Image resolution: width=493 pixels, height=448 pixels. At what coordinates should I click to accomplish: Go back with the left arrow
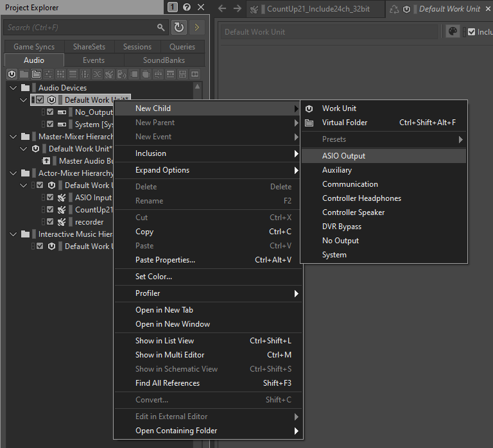point(222,8)
